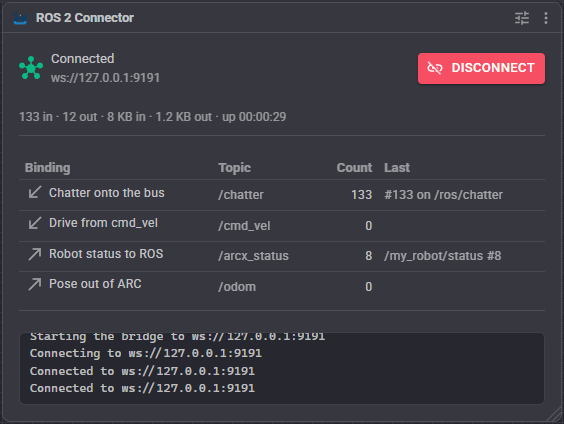
Task: Click the count value 8 for /arcx_status
Action: (x=369, y=256)
